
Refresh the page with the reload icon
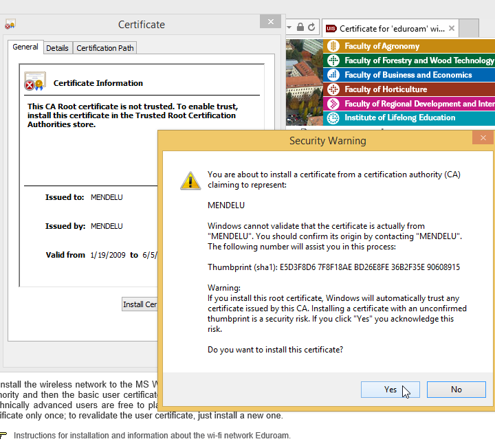click(x=311, y=27)
